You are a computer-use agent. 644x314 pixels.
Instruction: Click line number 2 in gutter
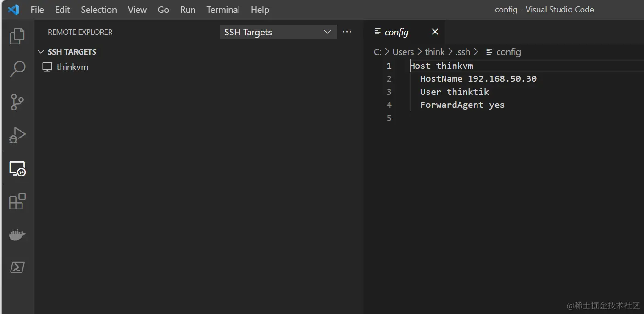389,79
